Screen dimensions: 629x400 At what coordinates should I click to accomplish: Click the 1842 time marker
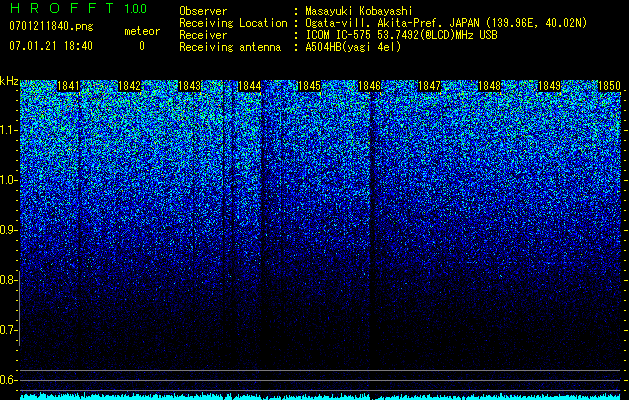coord(129,86)
